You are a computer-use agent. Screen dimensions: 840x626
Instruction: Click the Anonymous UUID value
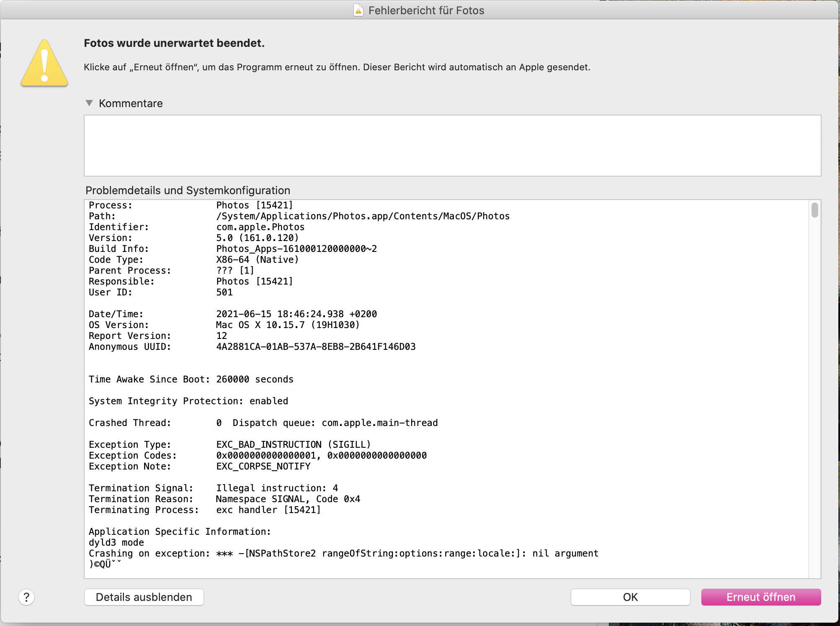point(316,347)
